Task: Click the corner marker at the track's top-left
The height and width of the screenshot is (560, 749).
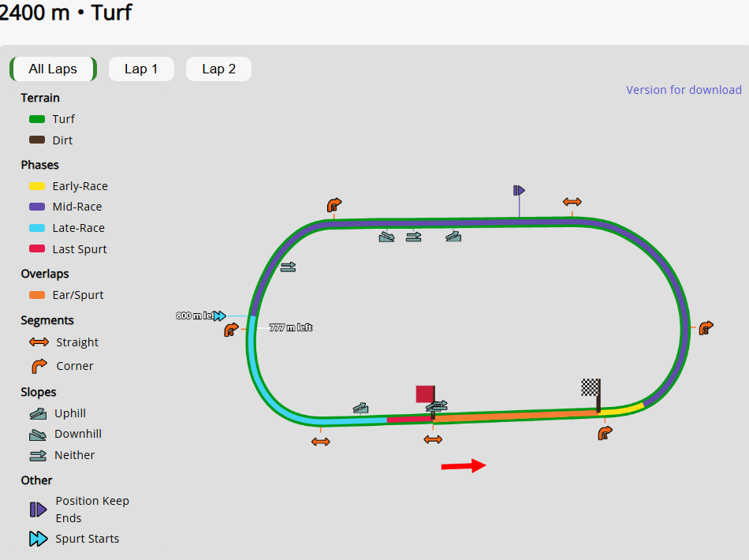Action: tap(334, 205)
